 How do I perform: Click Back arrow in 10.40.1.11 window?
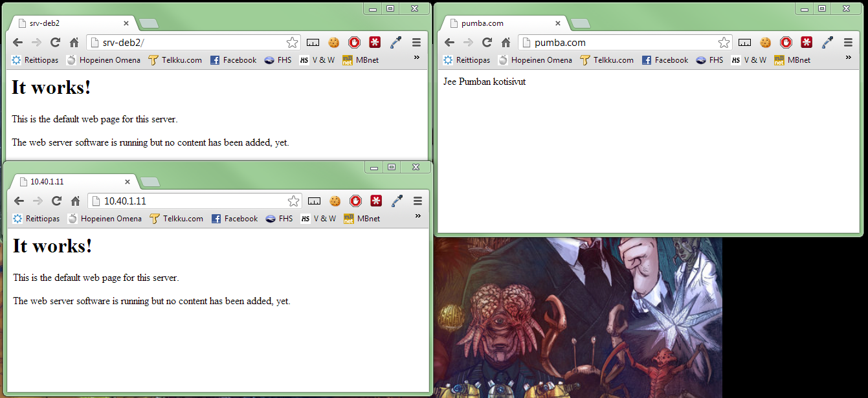[19, 201]
